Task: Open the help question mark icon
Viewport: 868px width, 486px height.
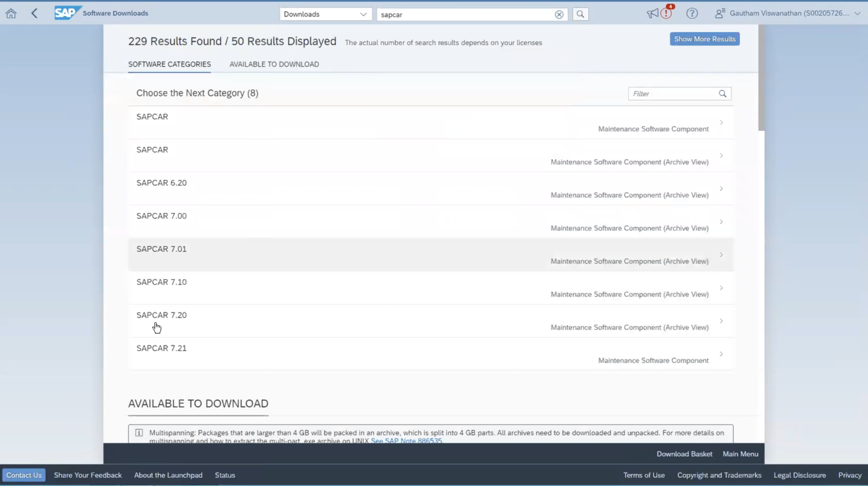Action: coord(692,13)
